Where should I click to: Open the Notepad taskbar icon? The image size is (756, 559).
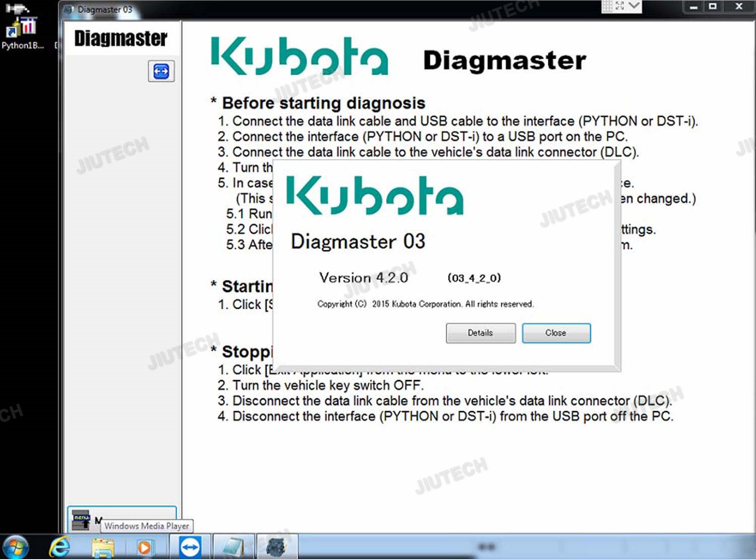point(232,547)
